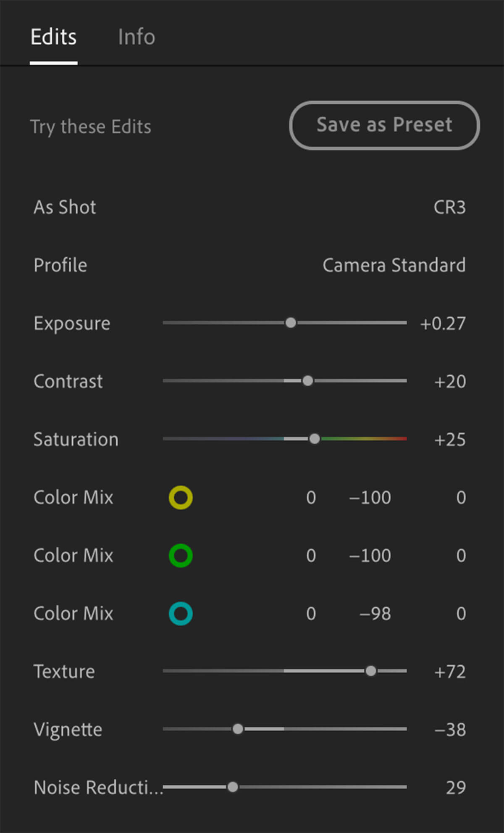Click the Contrast slider handle
The image size is (504, 833).
pos(308,381)
